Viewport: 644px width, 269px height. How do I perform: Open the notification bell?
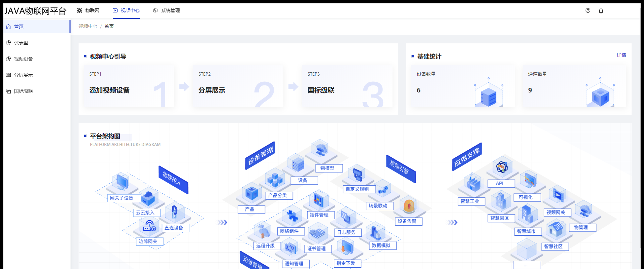(601, 11)
